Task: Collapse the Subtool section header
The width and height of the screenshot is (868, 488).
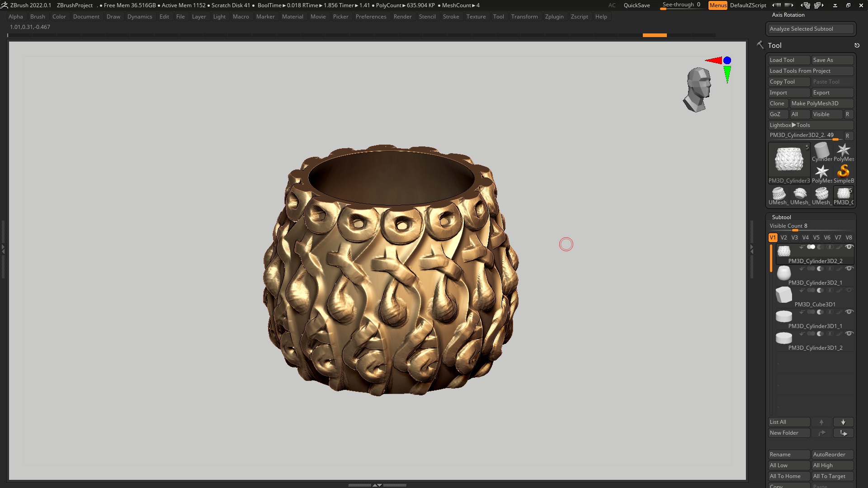Action: pyautogui.click(x=781, y=217)
